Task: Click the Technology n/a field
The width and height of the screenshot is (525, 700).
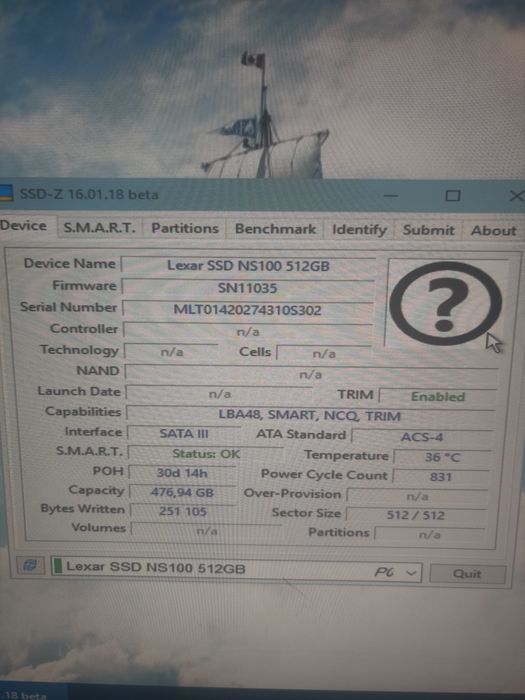Action: point(171,352)
